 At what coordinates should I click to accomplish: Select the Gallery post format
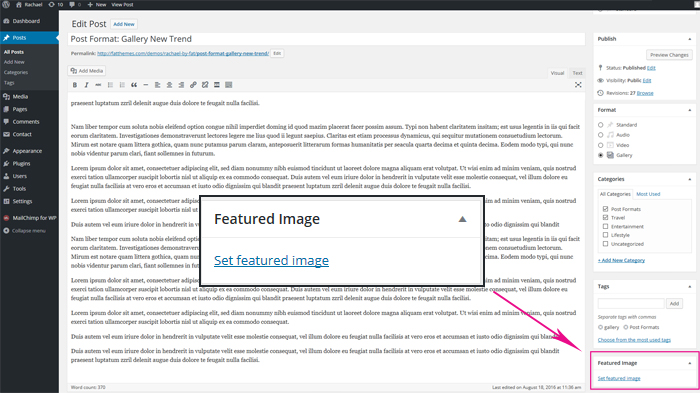coord(600,155)
